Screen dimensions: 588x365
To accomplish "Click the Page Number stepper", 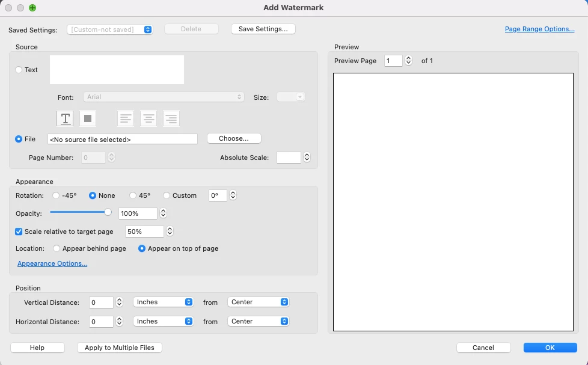I will 111,157.
